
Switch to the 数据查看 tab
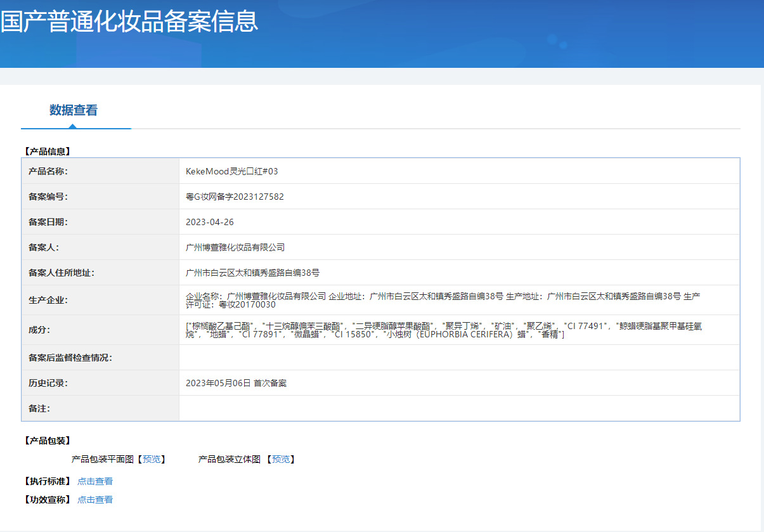tap(74, 110)
